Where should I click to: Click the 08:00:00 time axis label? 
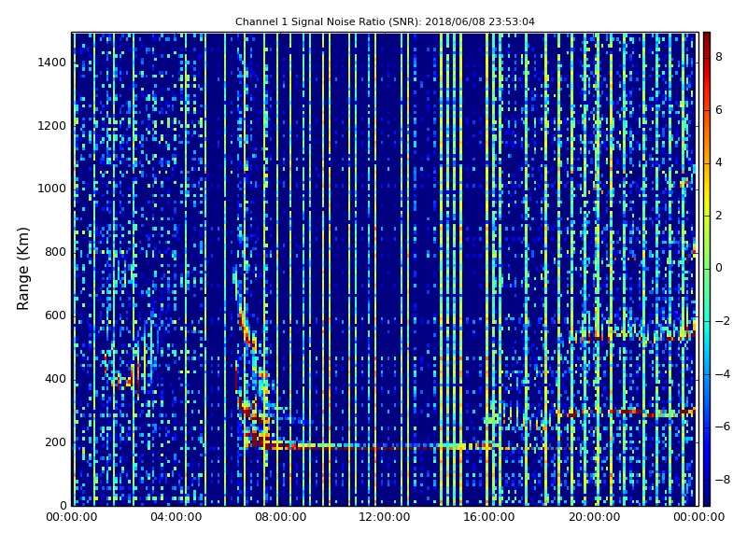tap(281, 517)
